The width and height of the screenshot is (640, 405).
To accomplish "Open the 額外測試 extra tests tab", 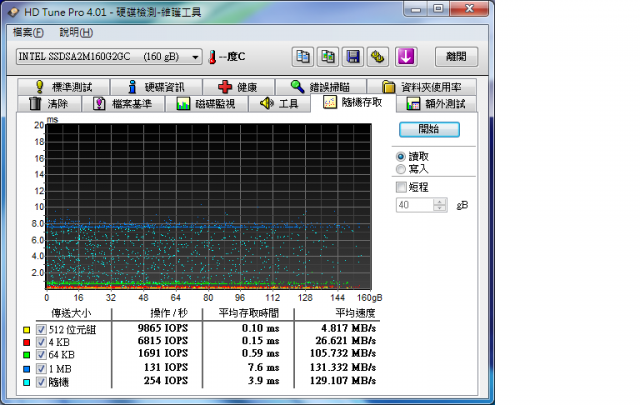I will pyautogui.click(x=436, y=104).
